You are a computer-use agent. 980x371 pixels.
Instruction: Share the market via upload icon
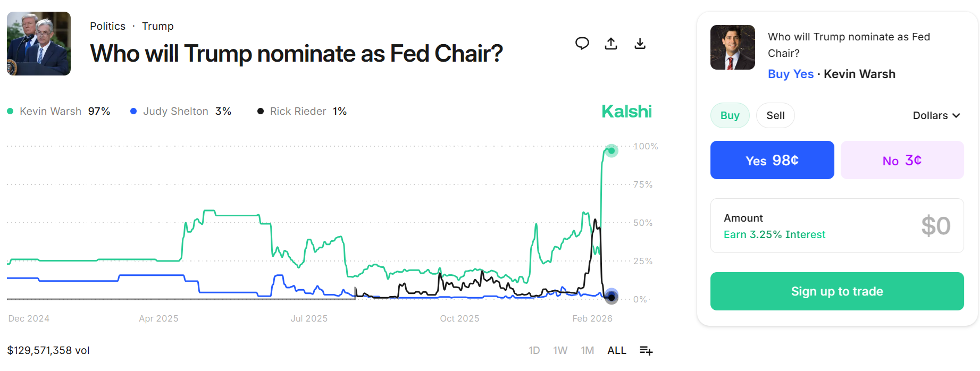[610, 44]
